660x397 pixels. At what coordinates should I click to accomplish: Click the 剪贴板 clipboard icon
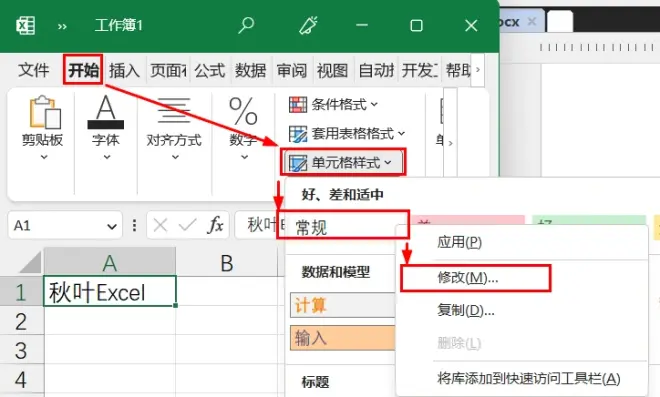tap(45, 112)
